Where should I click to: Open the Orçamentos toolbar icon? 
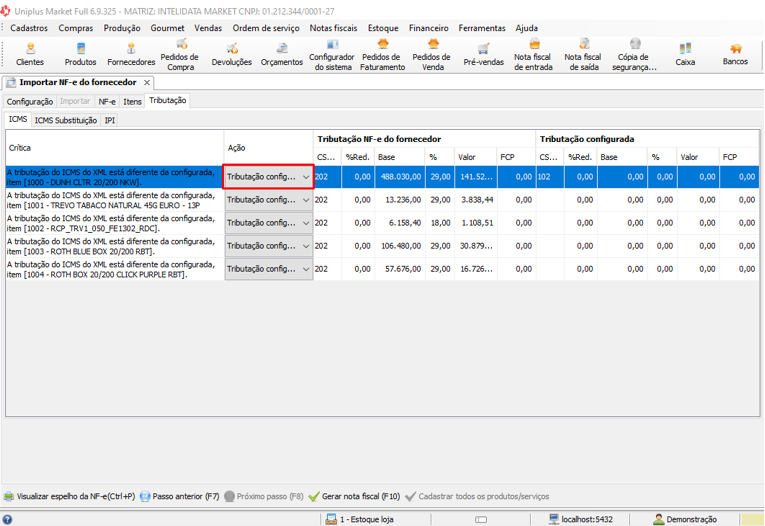tap(282, 55)
